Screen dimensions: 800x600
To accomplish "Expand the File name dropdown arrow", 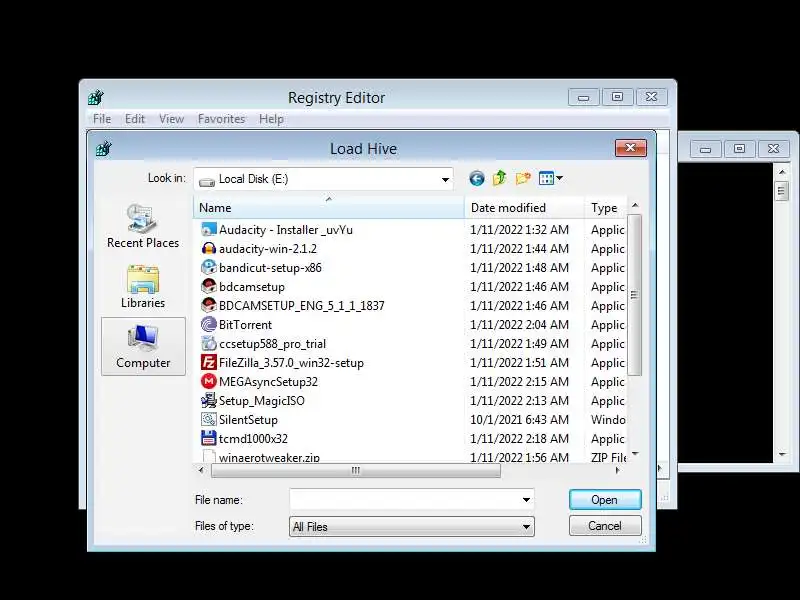I will (x=526, y=499).
